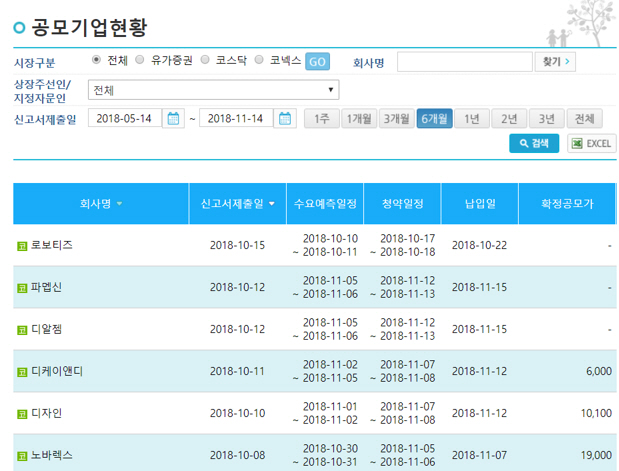Click green market icon beside 로보티즈
Screen dimensions: 619x471
(x=22, y=246)
